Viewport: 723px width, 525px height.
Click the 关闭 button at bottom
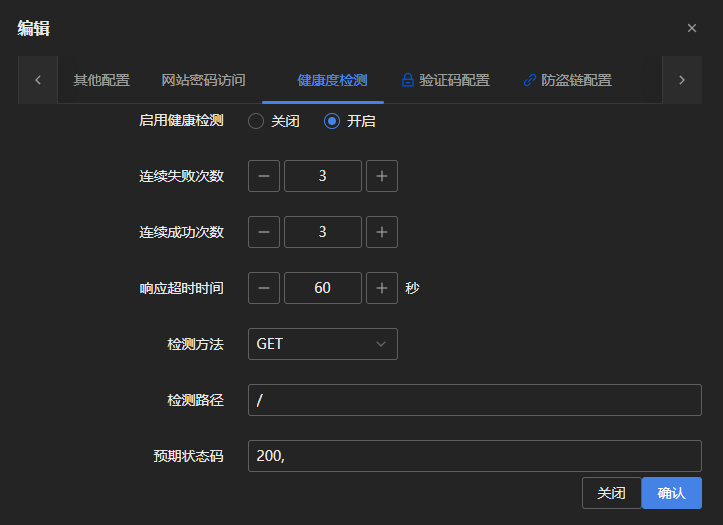(611, 493)
